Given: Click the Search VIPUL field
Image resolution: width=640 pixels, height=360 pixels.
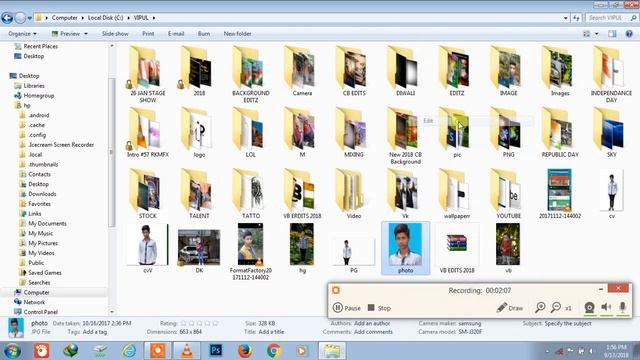Looking at the screenshot, I should [x=611, y=18].
